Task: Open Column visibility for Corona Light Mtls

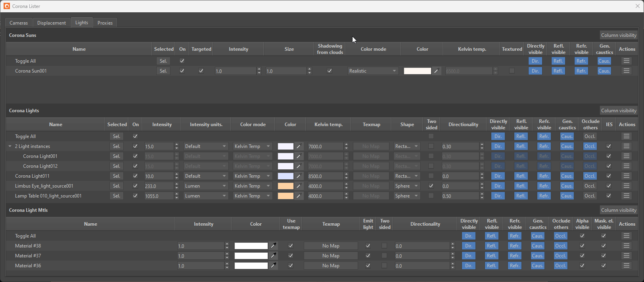Action: tap(619, 210)
